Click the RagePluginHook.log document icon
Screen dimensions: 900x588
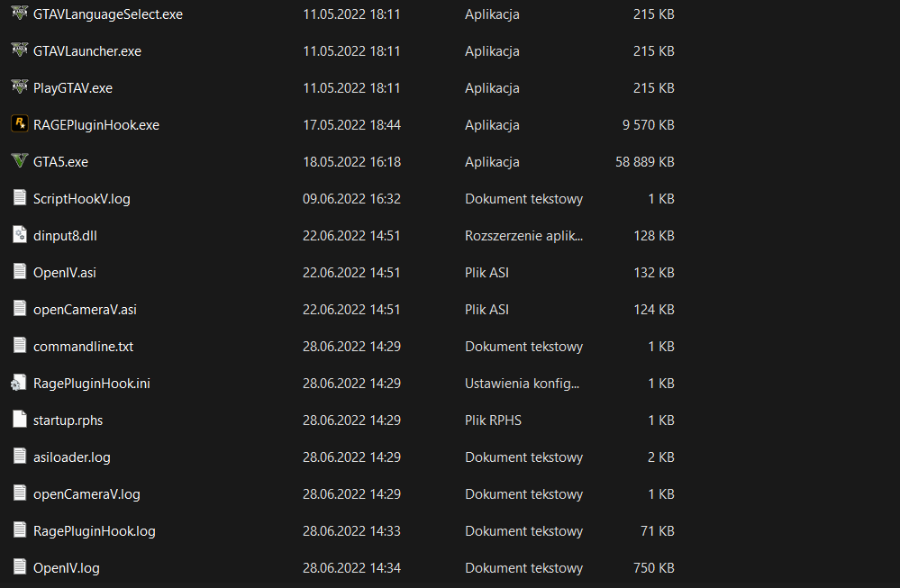pyautogui.click(x=20, y=529)
